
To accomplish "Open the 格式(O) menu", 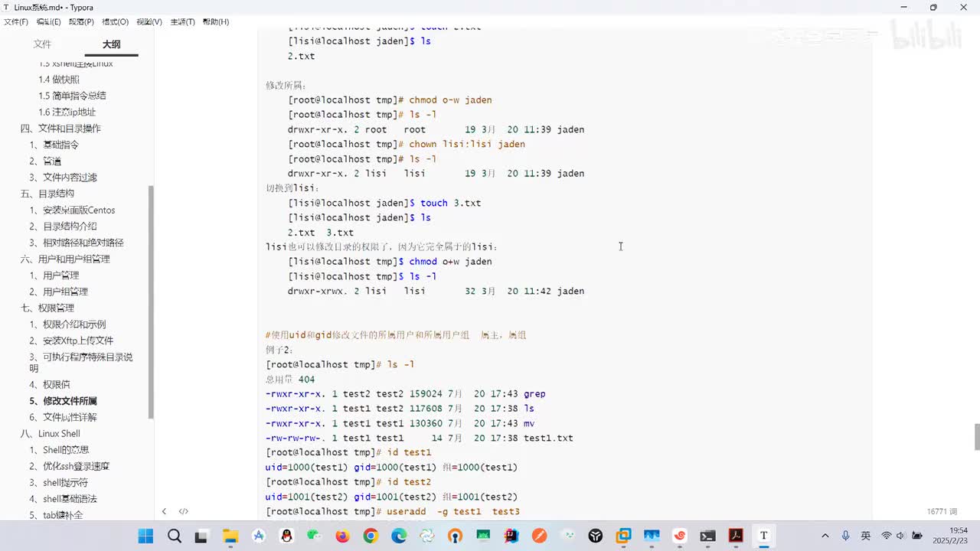I will [x=115, y=21].
